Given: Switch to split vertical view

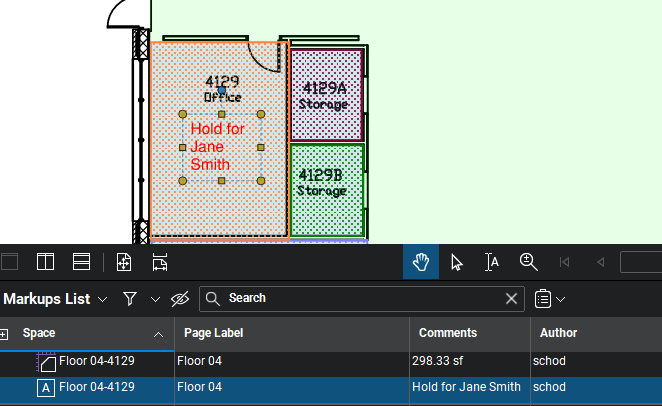Looking at the screenshot, I should [45, 262].
